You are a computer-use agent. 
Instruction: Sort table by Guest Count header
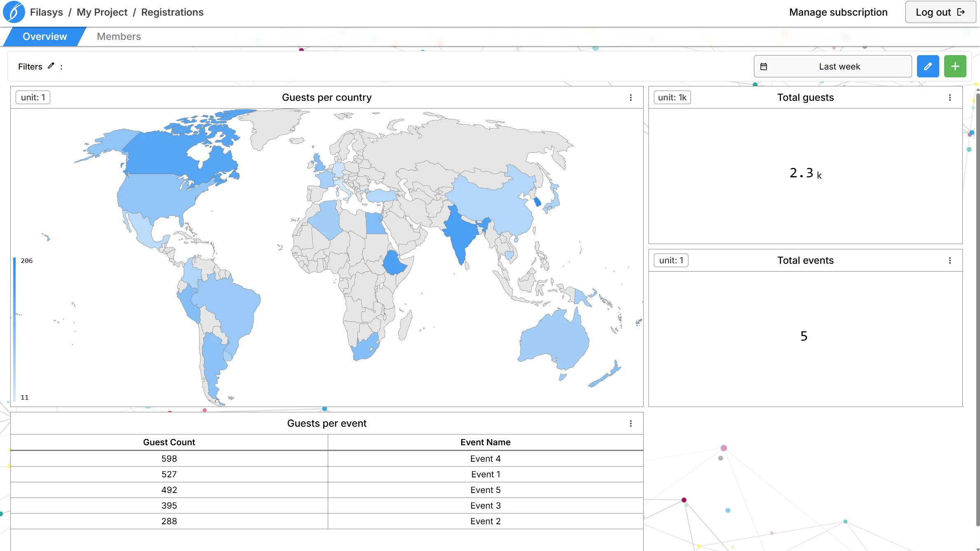[x=169, y=442]
